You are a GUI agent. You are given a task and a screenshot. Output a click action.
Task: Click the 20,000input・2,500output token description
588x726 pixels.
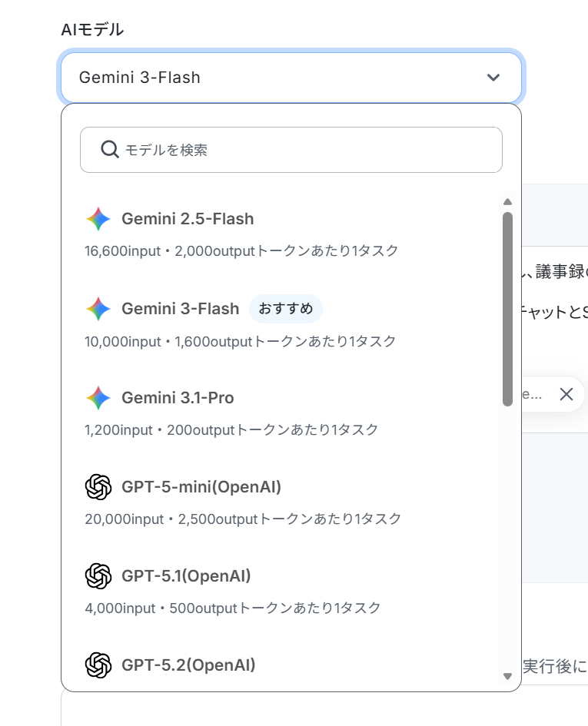point(243,519)
